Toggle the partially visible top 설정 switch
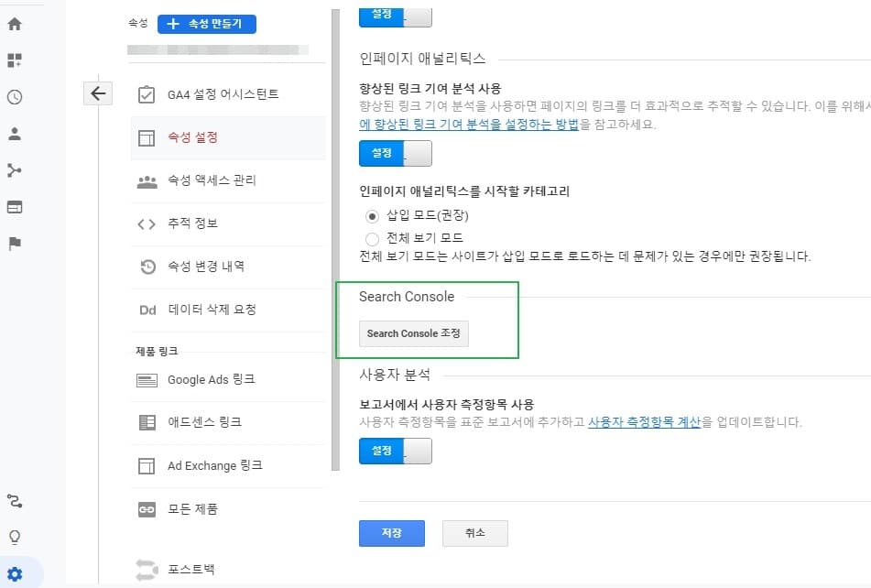Screen dimensions: 871x588 point(396,16)
